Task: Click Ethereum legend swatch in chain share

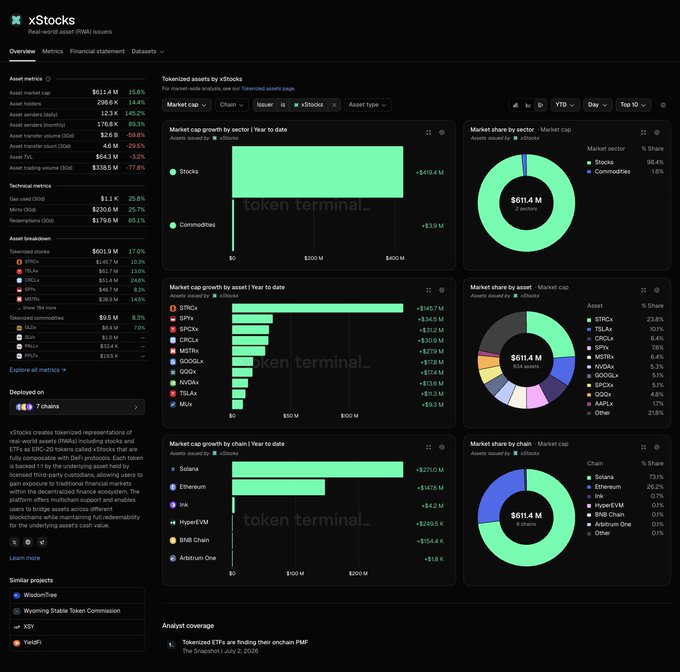Action: tap(589, 487)
